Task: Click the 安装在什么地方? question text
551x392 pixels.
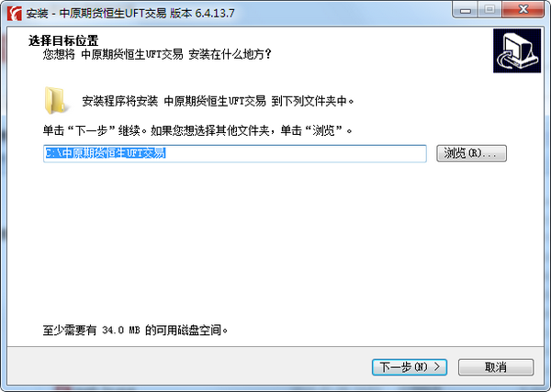Action: pyautogui.click(x=230, y=54)
